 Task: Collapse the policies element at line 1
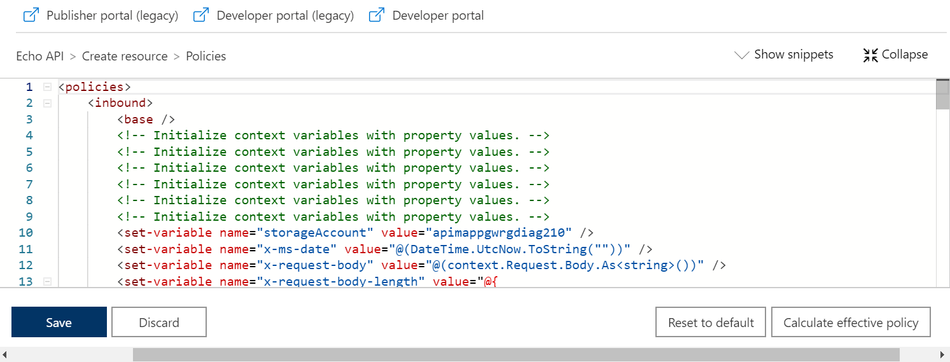coord(47,87)
